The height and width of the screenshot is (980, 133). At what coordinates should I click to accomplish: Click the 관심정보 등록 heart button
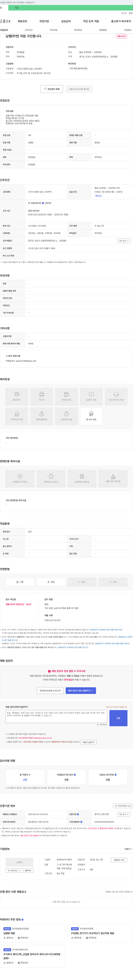52,89
